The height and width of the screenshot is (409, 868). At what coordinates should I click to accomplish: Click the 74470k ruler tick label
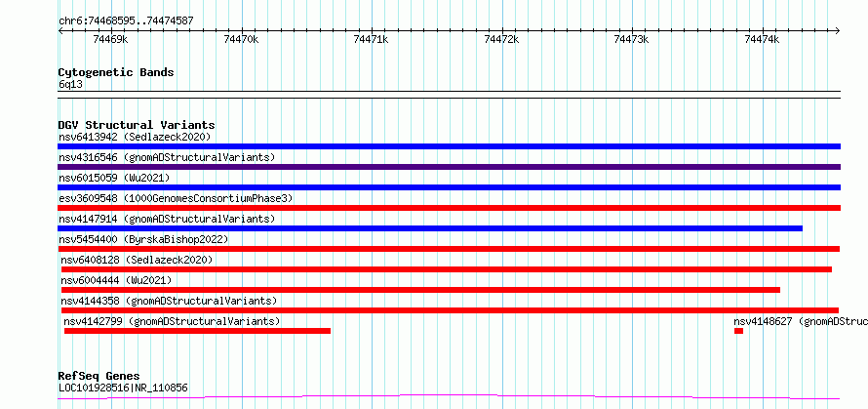pos(241,39)
